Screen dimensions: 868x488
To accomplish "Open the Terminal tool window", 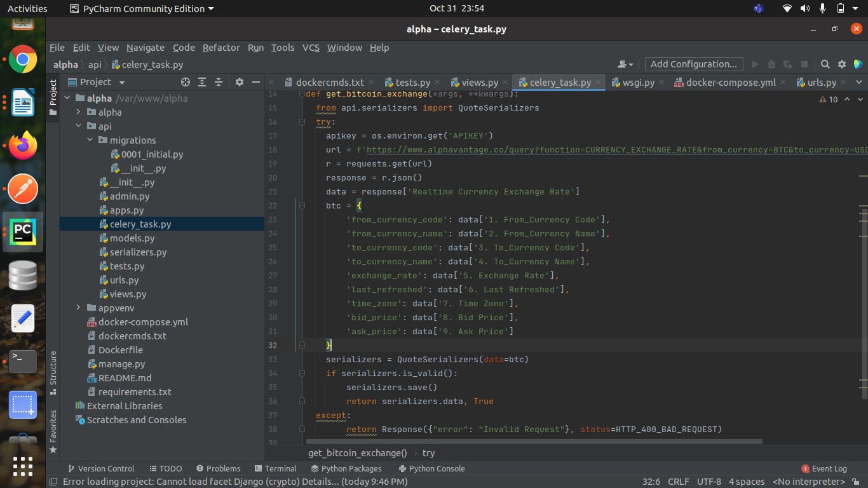I will (x=276, y=468).
